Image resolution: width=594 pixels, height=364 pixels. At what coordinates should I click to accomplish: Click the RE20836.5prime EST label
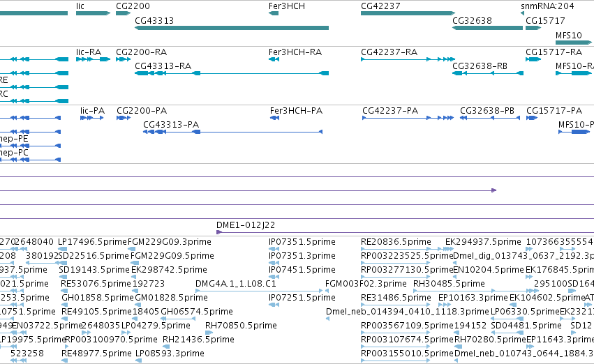pyautogui.click(x=396, y=241)
